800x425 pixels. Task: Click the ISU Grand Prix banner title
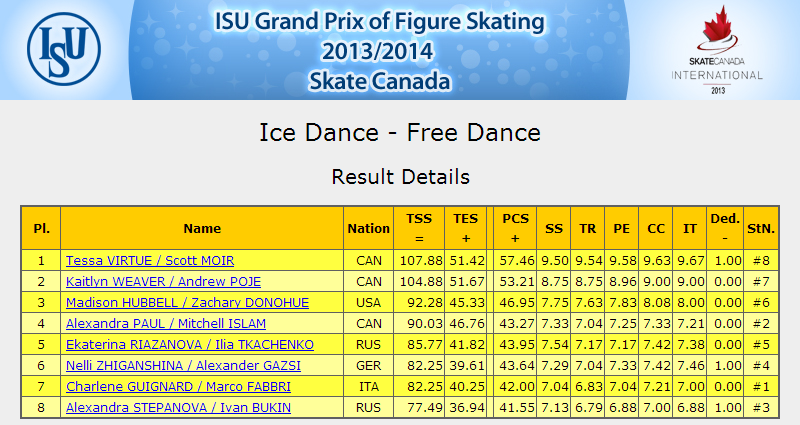[x=379, y=51]
